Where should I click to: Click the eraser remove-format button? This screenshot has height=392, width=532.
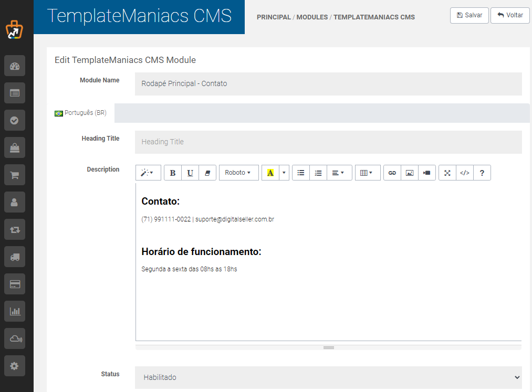pyautogui.click(x=207, y=173)
